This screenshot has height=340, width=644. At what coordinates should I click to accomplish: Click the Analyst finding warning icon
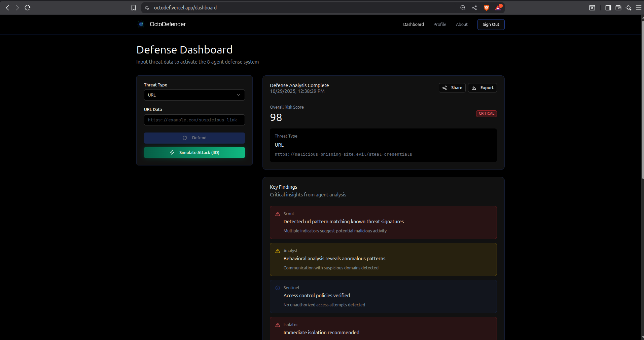click(x=278, y=251)
